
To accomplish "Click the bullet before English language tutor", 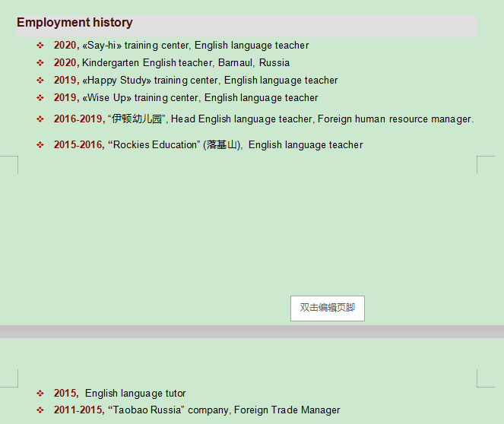I will (x=40, y=394).
